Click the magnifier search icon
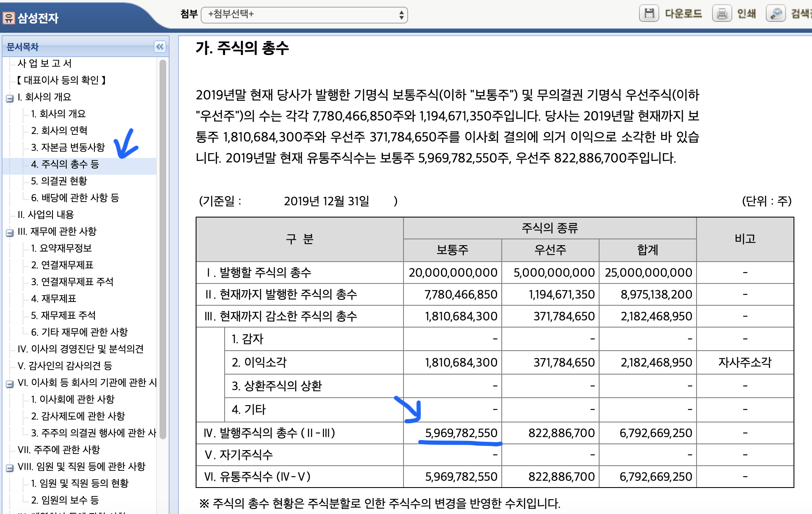The height and width of the screenshot is (514, 812). [775, 13]
